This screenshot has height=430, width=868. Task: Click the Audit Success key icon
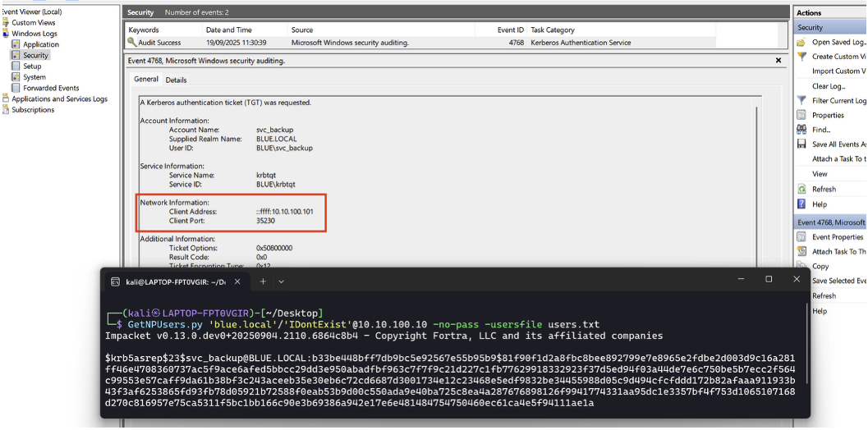tap(132, 42)
